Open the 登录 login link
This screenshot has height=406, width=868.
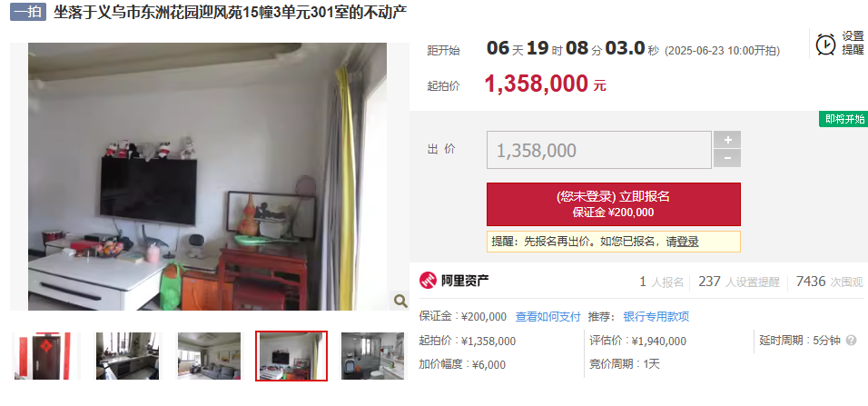pos(688,242)
